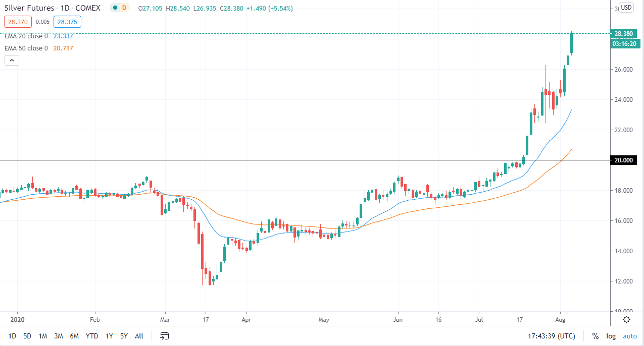Viewport: 644px width, 346px height.
Task: Open chart settings gear icon
Action: (x=626, y=319)
